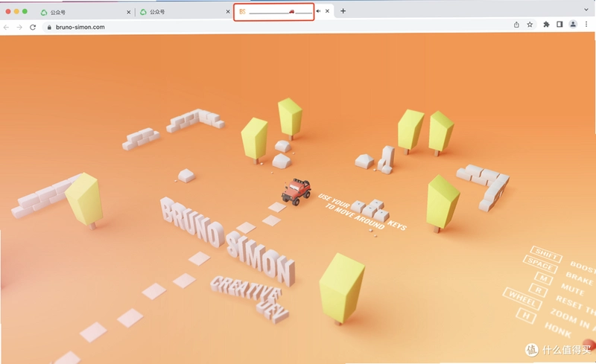Toggle the browser side panel
596x364 pixels.
tap(559, 25)
